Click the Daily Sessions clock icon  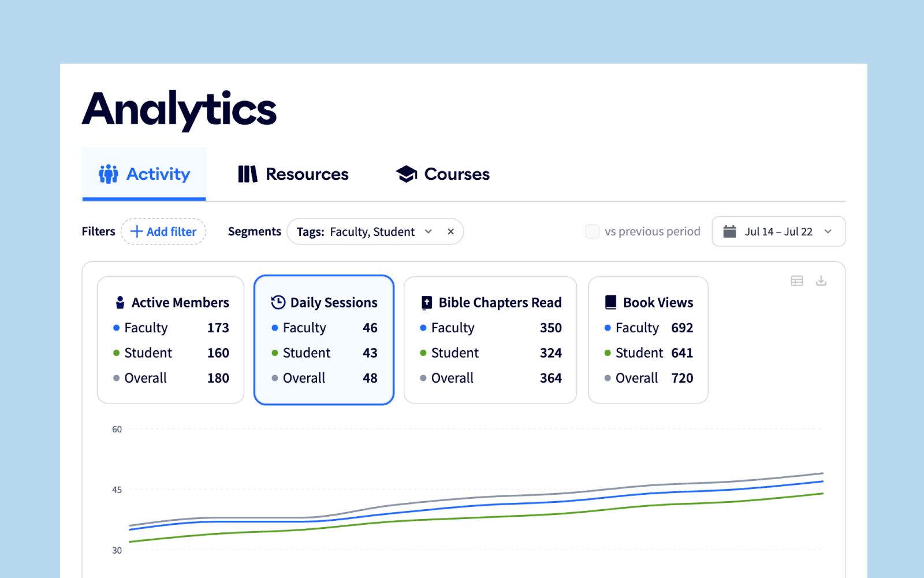(x=278, y=302)
